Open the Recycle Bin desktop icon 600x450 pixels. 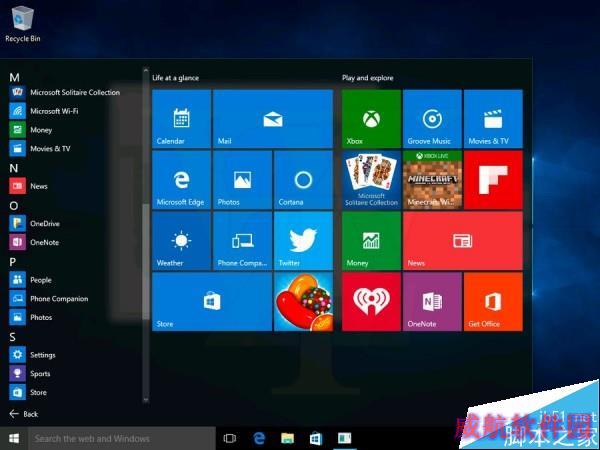pyautogui.click(x=23, y=24)
